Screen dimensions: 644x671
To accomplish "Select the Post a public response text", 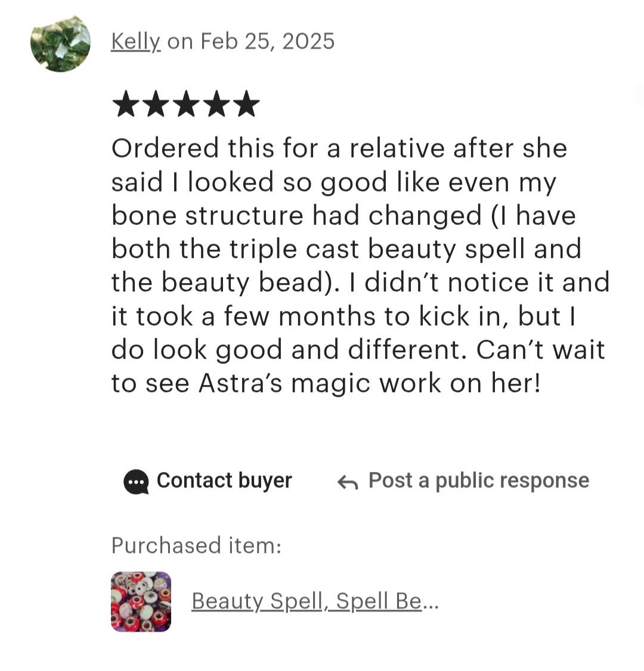I will [479, 480].
